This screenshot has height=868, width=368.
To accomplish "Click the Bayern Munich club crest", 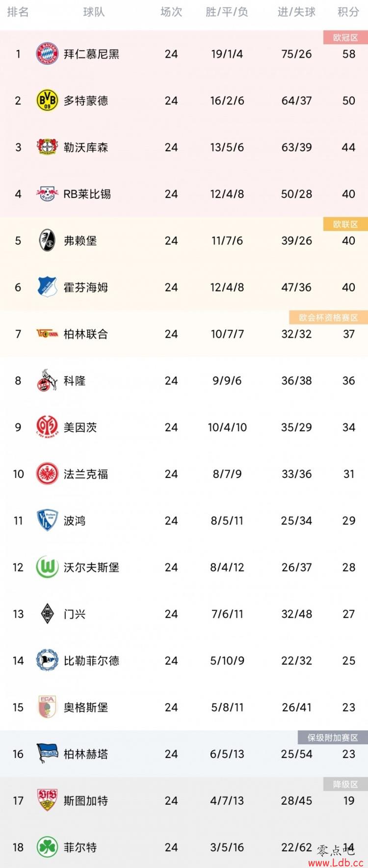I will [x=47, y=54].
